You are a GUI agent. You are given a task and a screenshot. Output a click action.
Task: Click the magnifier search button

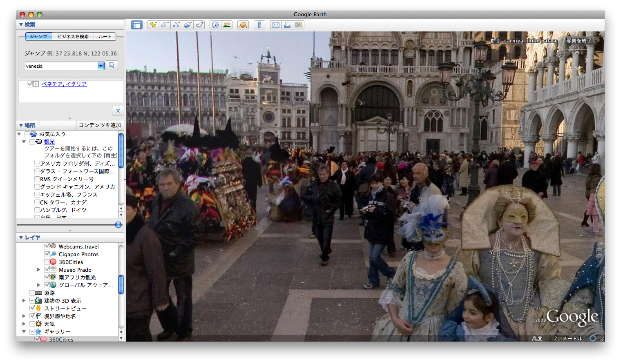coord(112,65)
